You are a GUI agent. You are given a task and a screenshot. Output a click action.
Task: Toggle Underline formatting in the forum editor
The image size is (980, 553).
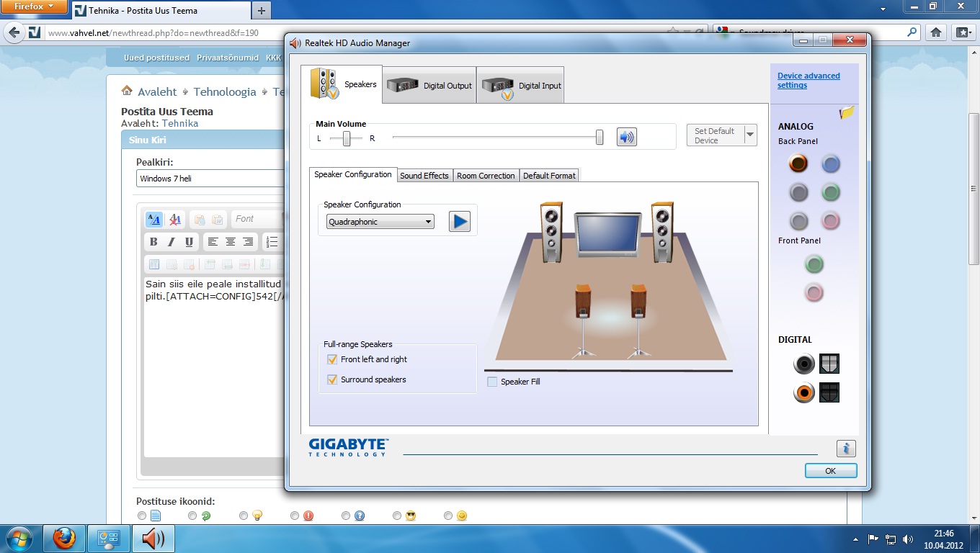[189, 242]
